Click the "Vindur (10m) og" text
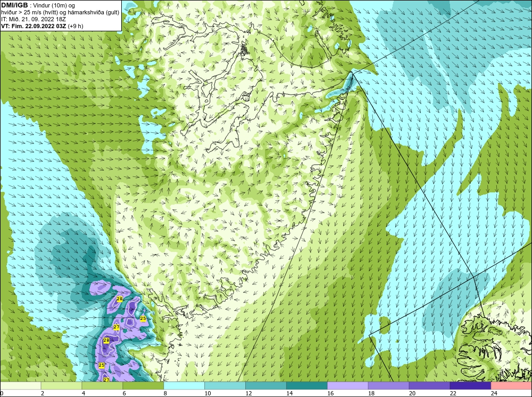 [55, 6]
